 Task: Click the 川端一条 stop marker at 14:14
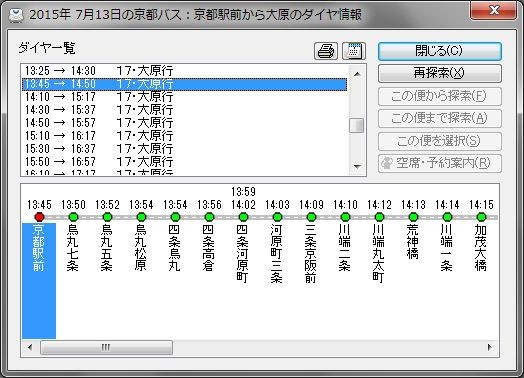(447, 217)
